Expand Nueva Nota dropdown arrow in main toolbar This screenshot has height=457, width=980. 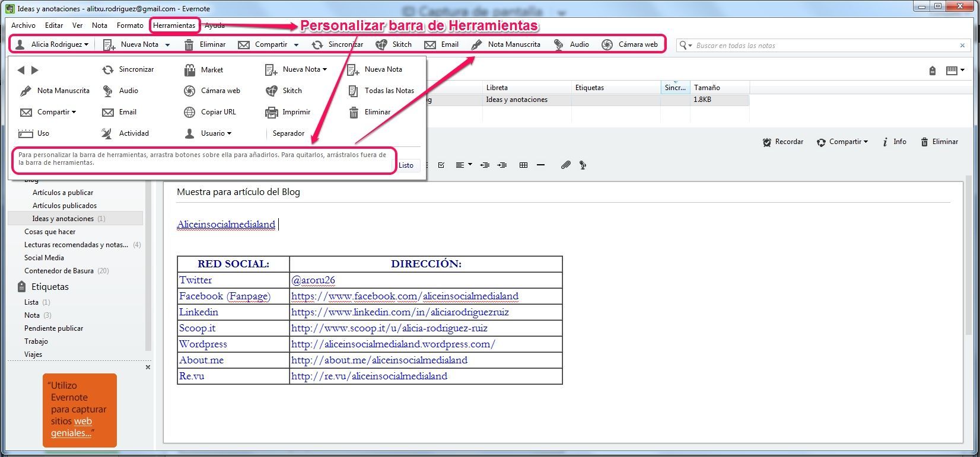tap(167, 45)
